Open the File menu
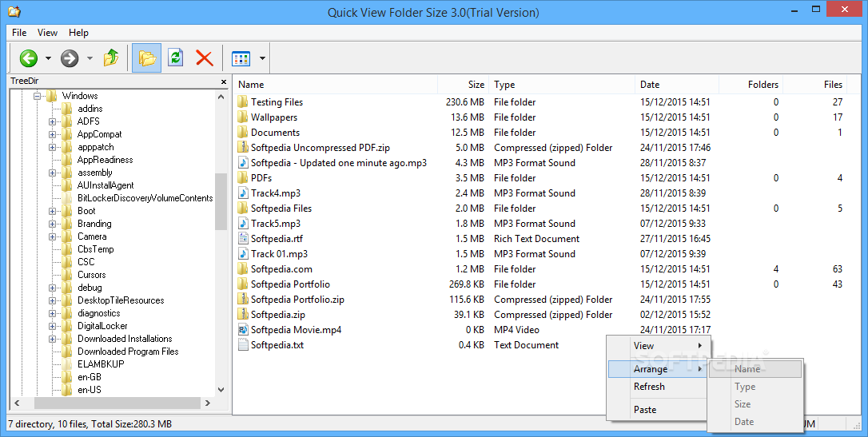The width and height of the screenshot is (868, 437). pos(19,33)
